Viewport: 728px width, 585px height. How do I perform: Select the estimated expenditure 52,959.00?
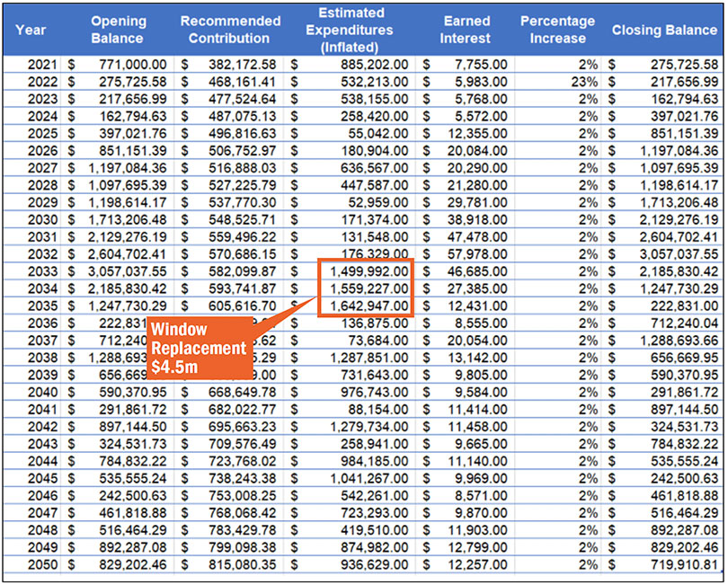click(x=378, y=202)
